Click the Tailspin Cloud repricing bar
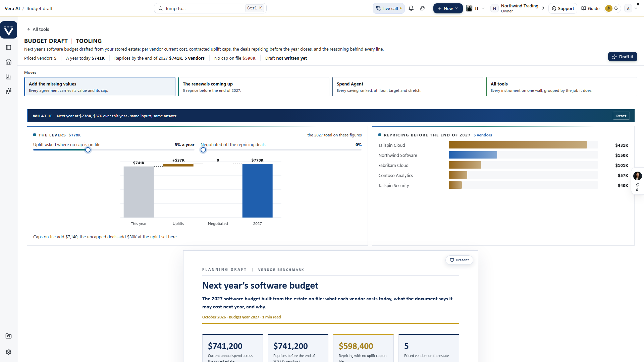 tap(518, 145)
